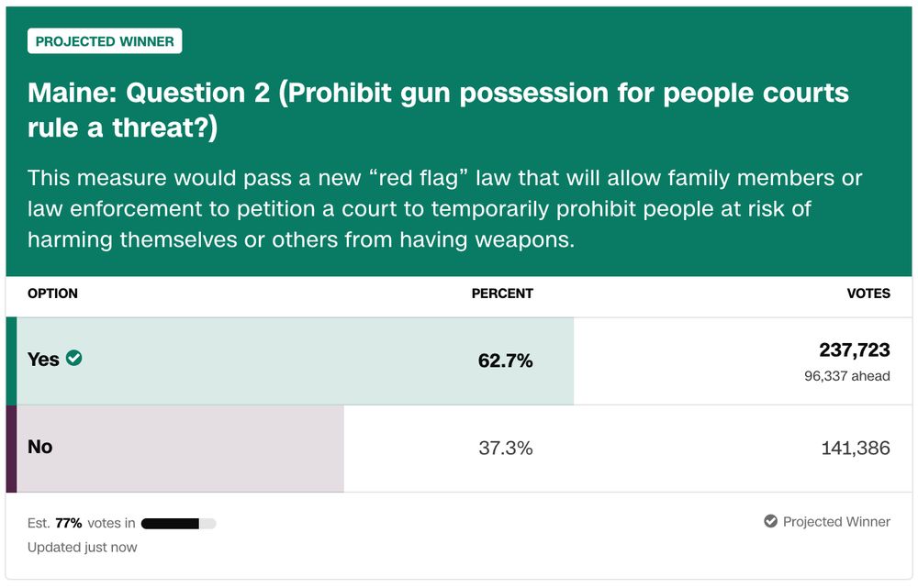The width and height of the screenshot is (918, 588).
Task: Click the estimated votes-in progress bar
Action: (179, 523)
